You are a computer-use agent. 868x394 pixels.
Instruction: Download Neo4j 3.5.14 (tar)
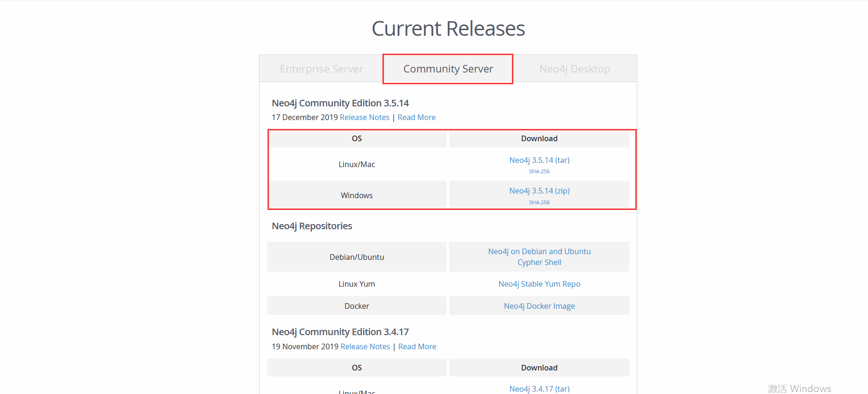(539, 160)
